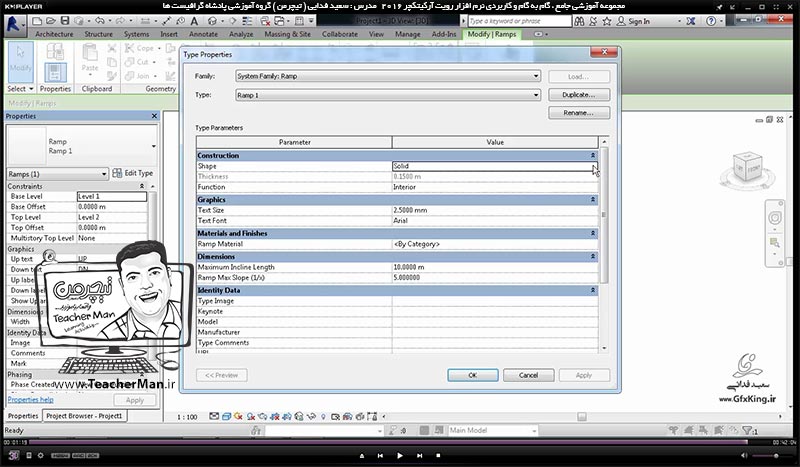Click the Autodesk Exchange Apps X icon
This screenshot has height=467, width=800.
point(690,21)
